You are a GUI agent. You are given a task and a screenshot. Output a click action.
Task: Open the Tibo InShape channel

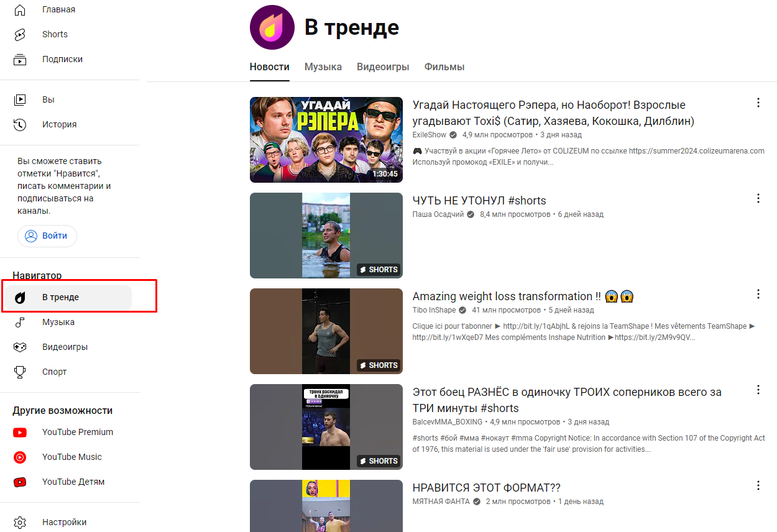(x=435, y=310)
